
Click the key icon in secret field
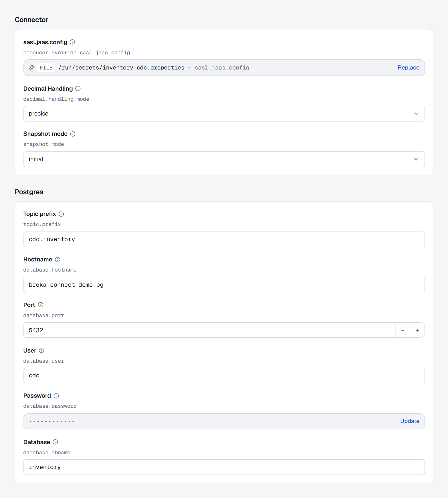(31, 68)
